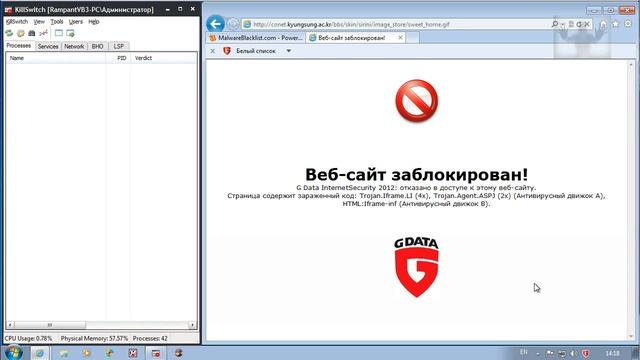Open Windows Explorer from the taskbar

tap(64, 353)
